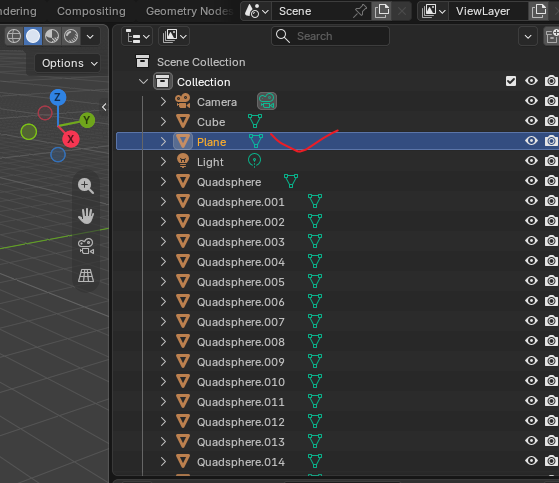Disable rendering for Quadsphere.005

[x=551, y=281]
